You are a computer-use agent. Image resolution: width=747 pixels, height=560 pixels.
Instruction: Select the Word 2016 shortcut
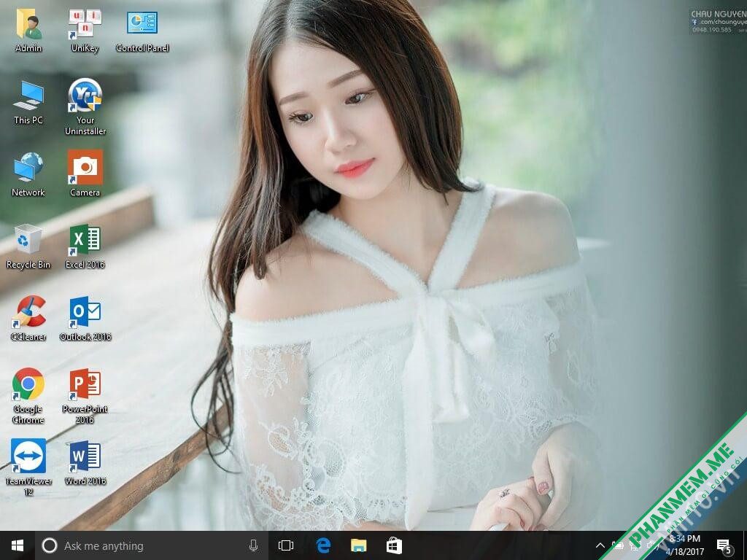coord(85,463)
